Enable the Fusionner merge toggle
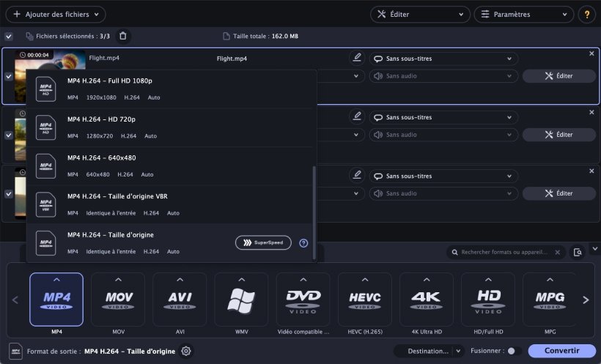Viewport: 601px width, 364px height. point(515,351)
